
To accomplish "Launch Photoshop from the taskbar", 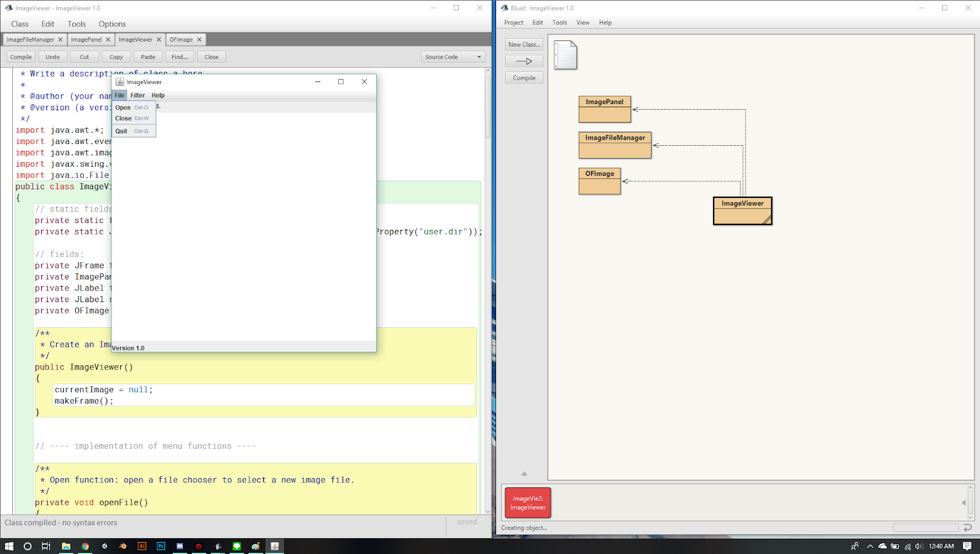I will (x=160, y=545).
